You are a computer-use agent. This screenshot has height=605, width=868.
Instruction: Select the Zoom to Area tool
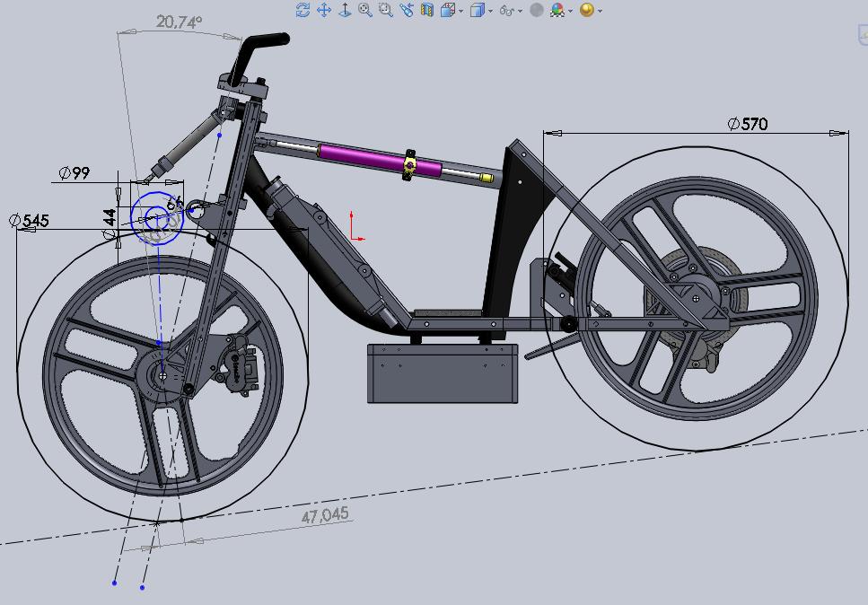pyautogui.click(x=386, y=10)
